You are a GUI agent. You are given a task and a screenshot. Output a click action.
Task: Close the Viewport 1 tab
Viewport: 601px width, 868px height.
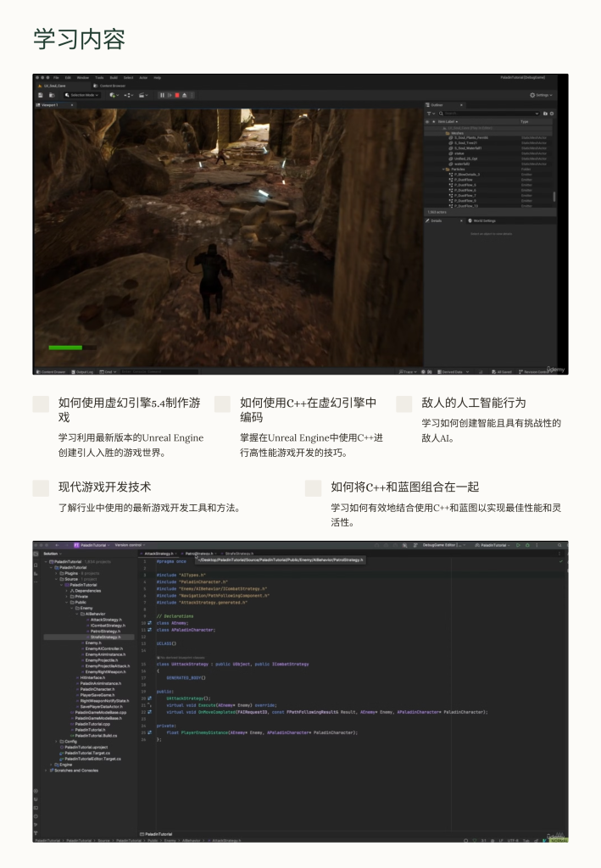point(72,104)
